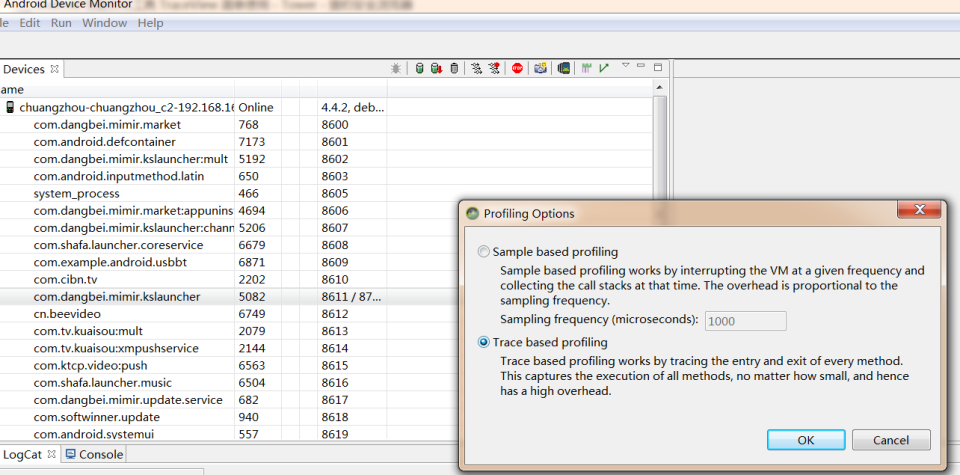Viewport: 960px width, 475px height.
Task: Select Sample based profiling radio button
Action: click(484, 252)
